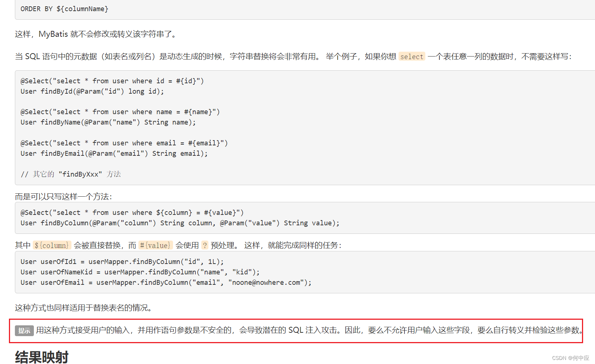Click the comment '// 其它的 "findByXxx" 方法'
This screenshot has height=364, width=595.
(71, 174)
